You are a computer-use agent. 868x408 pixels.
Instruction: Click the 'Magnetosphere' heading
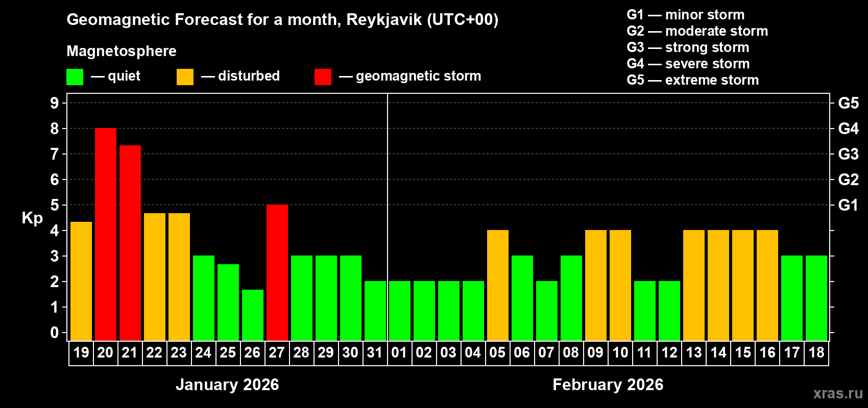[x=122, y=51]
